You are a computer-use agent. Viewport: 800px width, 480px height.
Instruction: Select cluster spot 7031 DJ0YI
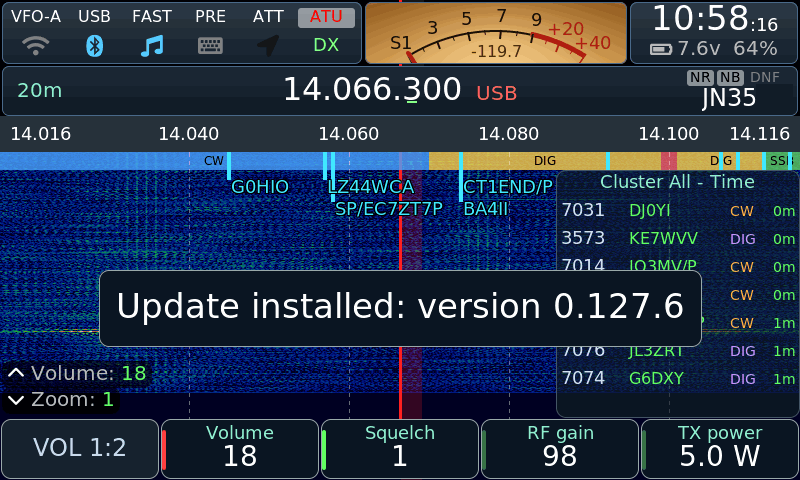click(x=678, y=211)
